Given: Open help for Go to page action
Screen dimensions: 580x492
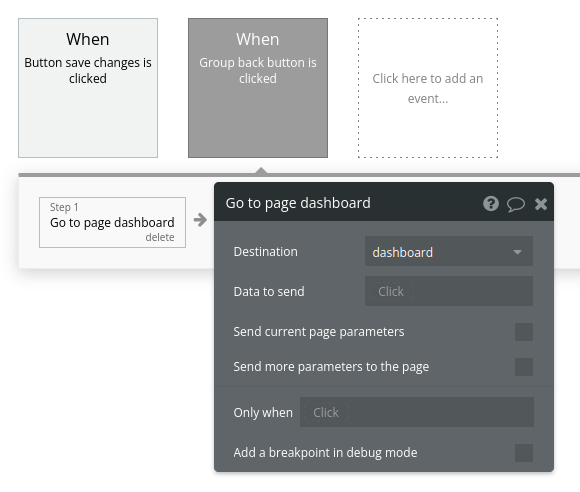Looking at the screenshot, I should click(491, 203).
